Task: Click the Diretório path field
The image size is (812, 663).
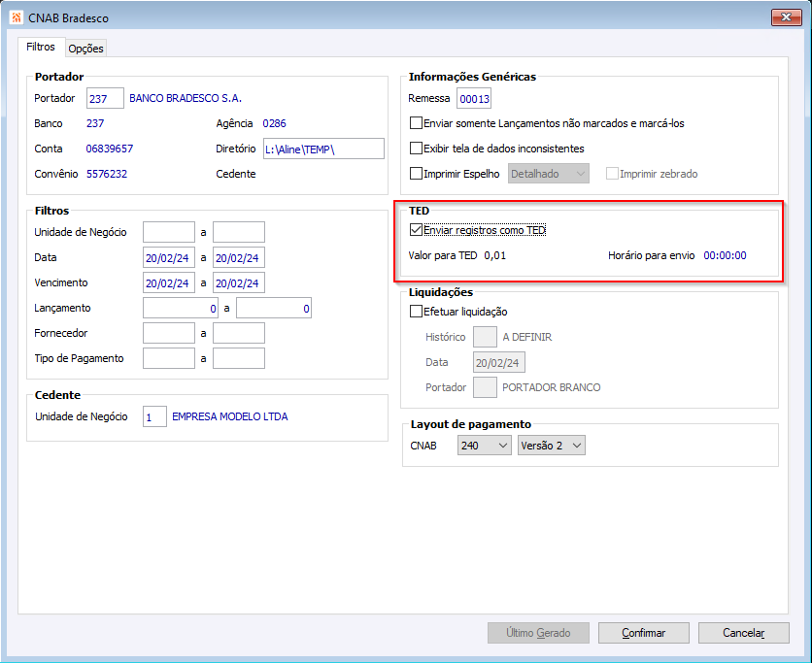Action: 323,149
